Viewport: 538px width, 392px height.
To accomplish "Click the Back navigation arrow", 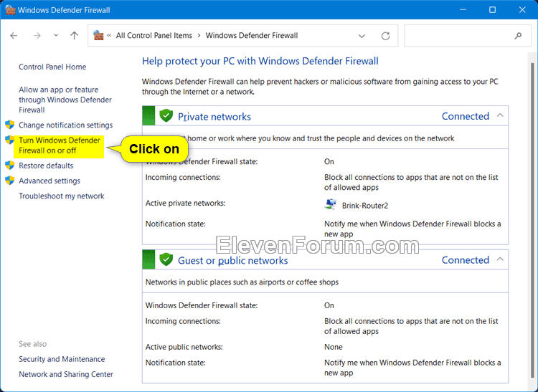I will click(x=14, y=36).
